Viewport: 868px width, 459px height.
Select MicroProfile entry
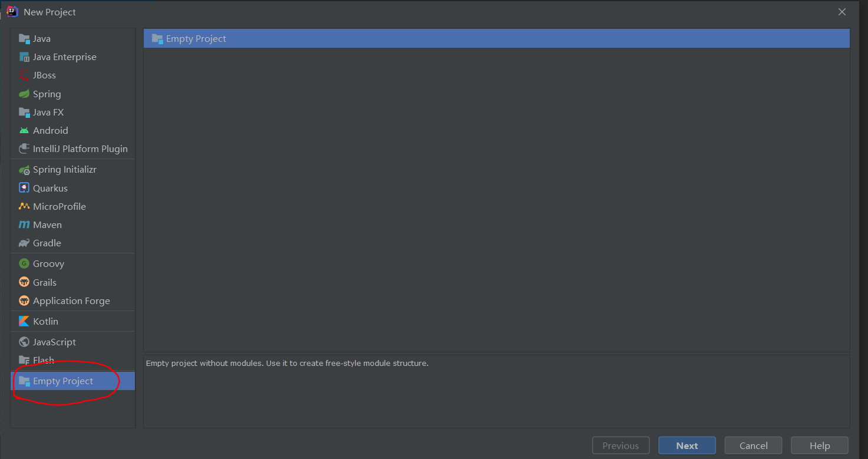72,207
